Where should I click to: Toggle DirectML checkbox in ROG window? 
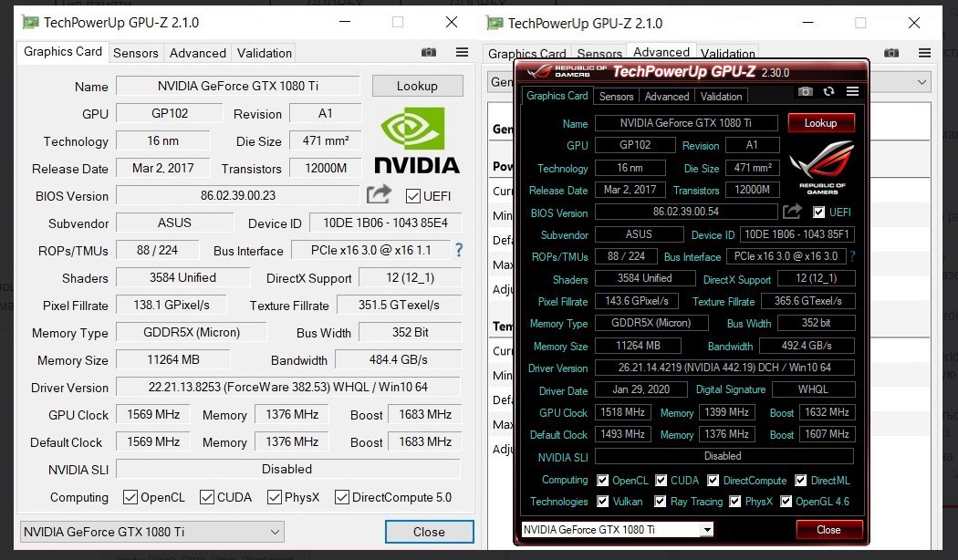pyautogui.click(x=800, y=481)
